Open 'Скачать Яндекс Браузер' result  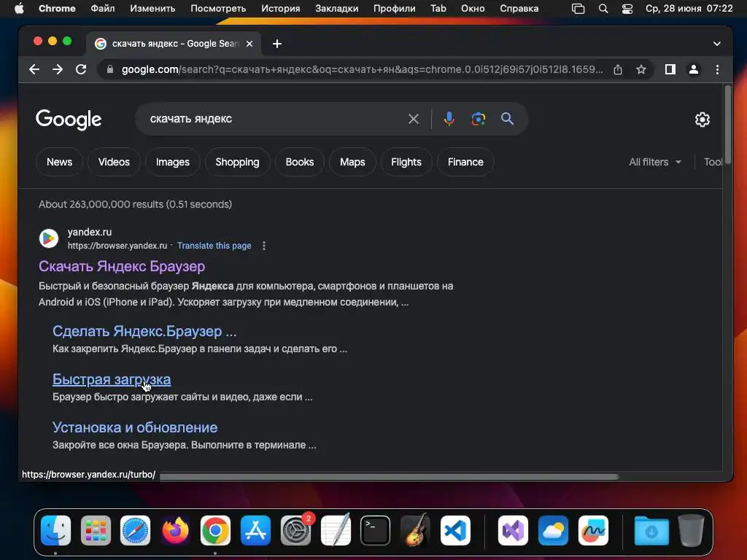[x=122, y=266]
